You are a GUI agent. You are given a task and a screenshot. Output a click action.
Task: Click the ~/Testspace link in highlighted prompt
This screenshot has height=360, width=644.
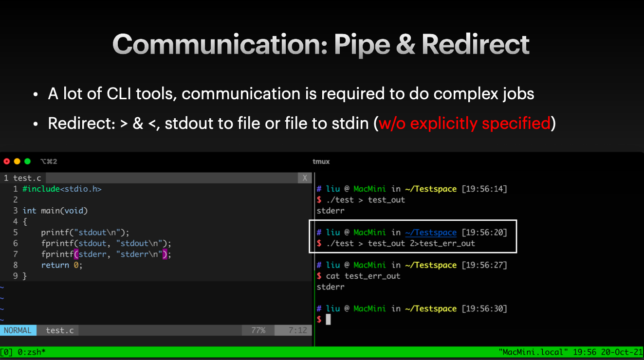click(x=430, y=233)
